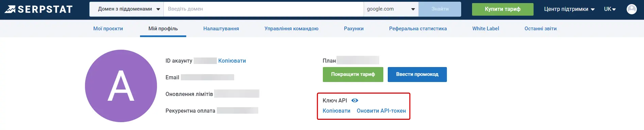Click the 'Email' label text
This screenshot has width=644, height=130.
click(172, 77)
